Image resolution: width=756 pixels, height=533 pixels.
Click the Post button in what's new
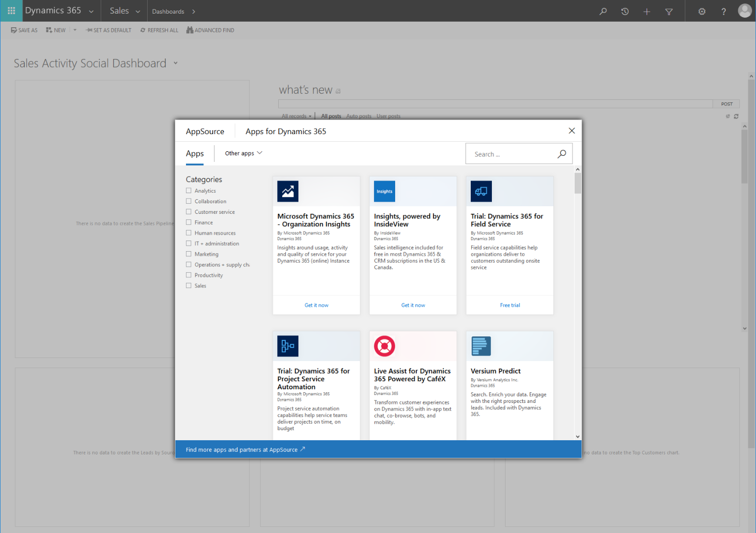pos(726,104)
